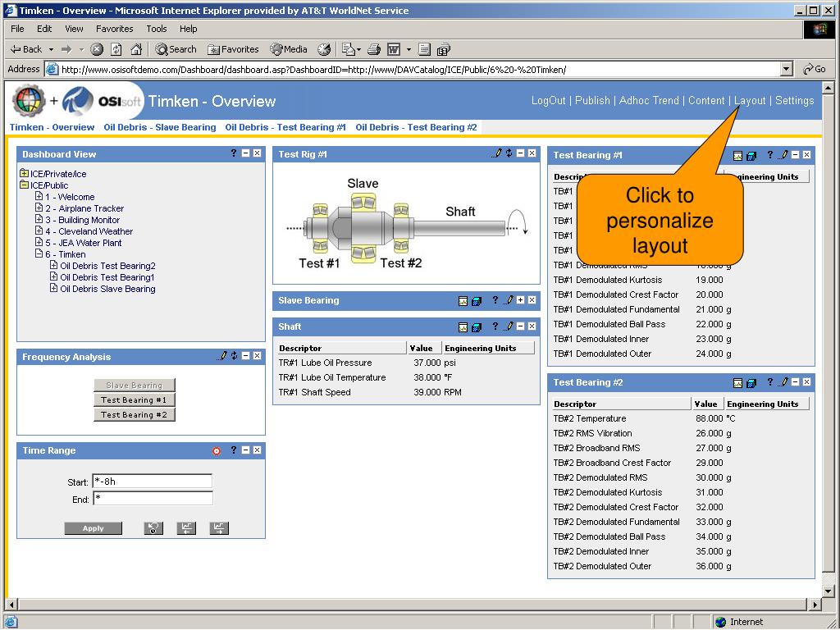The height and width of the screenshot is (630, 840).
Task: Open help for the Shaft panel
Action: tap(495, 326)
